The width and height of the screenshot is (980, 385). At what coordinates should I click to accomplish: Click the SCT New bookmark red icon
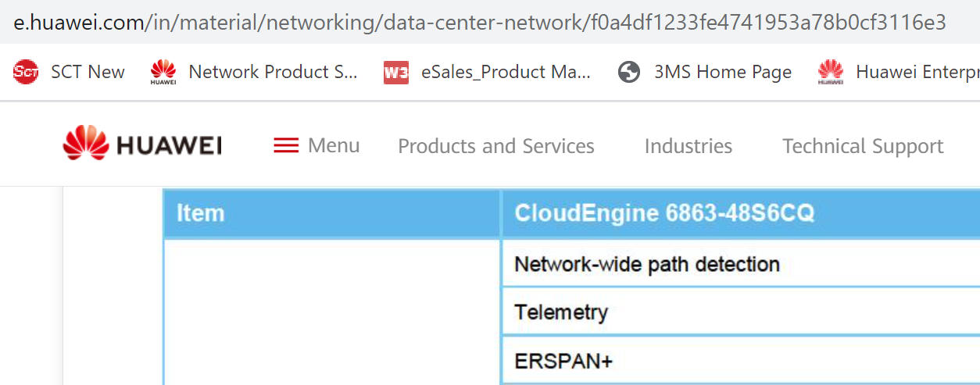pos(26,72)
